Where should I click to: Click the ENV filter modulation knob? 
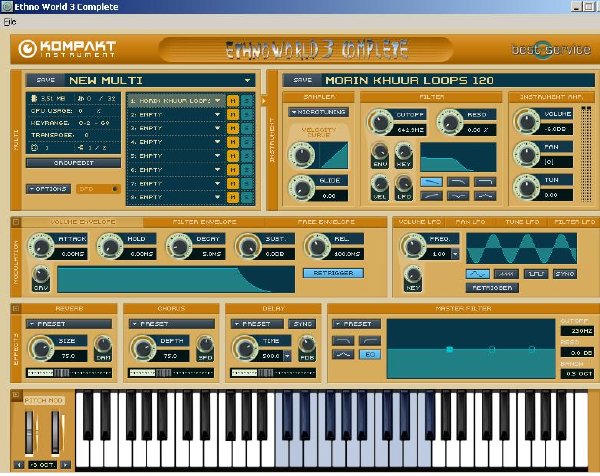pos(380,152)
